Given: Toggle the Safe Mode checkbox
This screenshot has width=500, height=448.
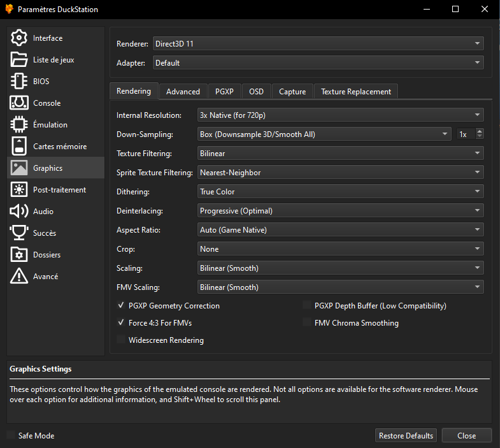Looking at the screenshot, I should pos(11,435).
